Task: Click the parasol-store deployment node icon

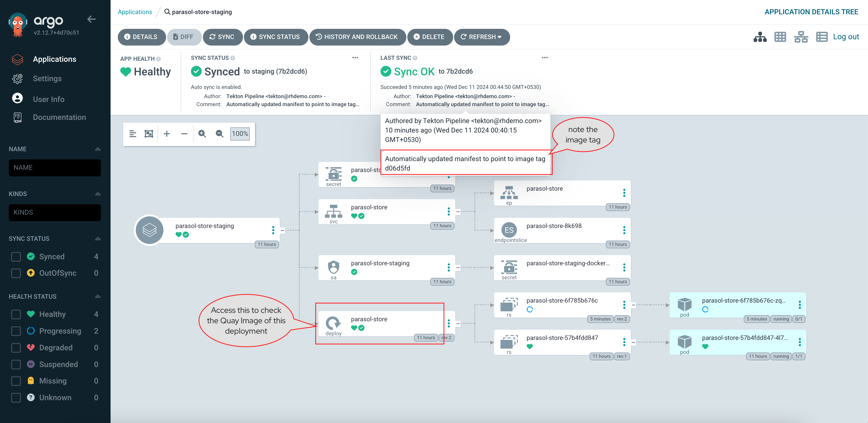Action: (333, 321)
